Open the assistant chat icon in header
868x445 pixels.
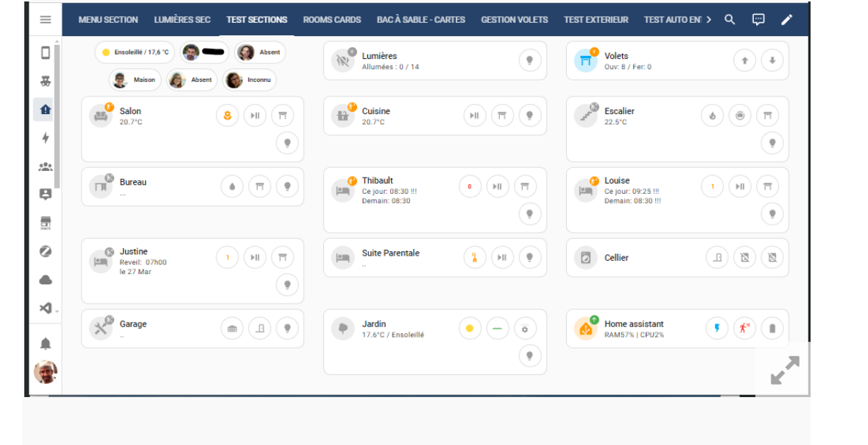[x=758, y=19]
